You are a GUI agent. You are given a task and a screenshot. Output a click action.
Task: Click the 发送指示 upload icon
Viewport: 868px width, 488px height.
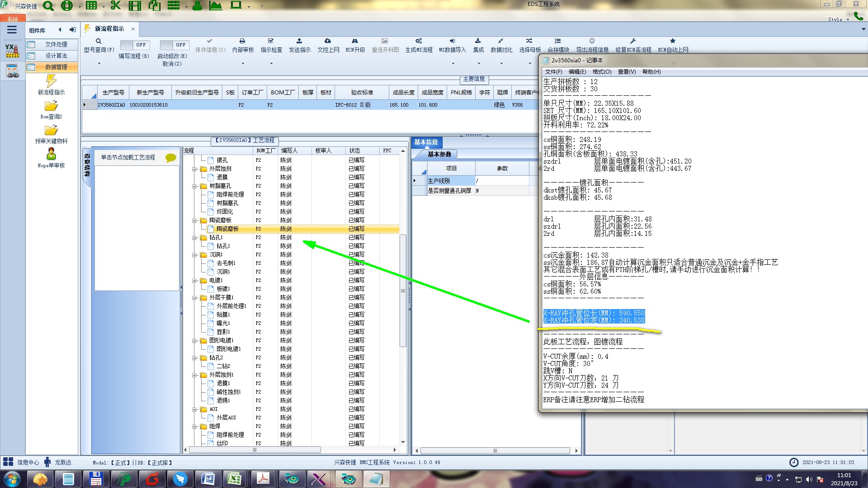click(299, 41)
